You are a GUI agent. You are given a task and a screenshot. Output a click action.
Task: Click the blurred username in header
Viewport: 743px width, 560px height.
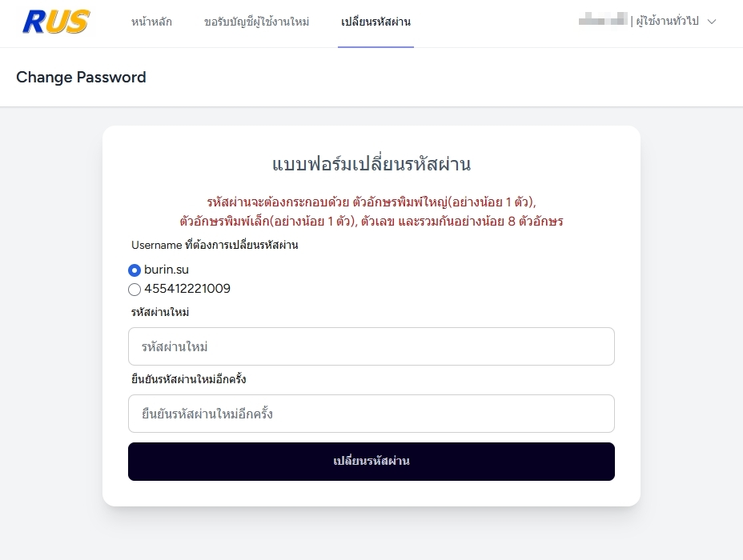[603, 20]
